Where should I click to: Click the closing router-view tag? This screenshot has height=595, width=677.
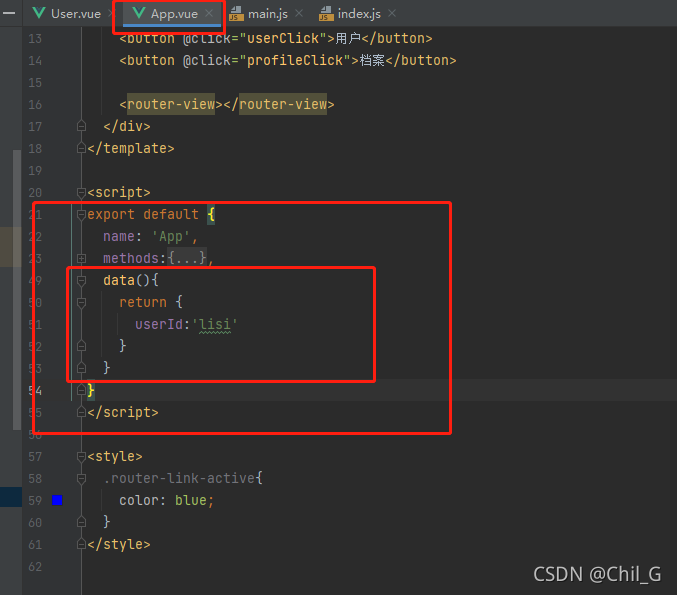point(279,104)
